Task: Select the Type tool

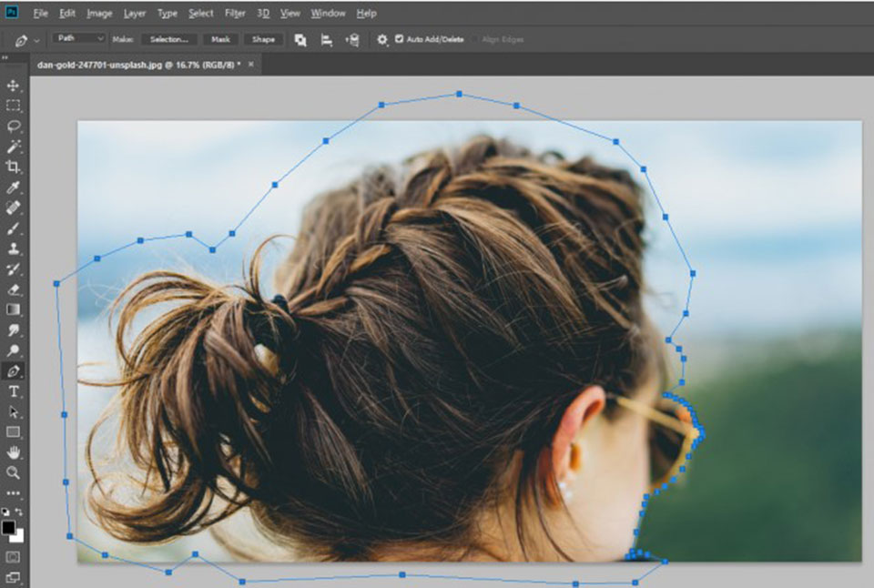Action: [13, 391]
